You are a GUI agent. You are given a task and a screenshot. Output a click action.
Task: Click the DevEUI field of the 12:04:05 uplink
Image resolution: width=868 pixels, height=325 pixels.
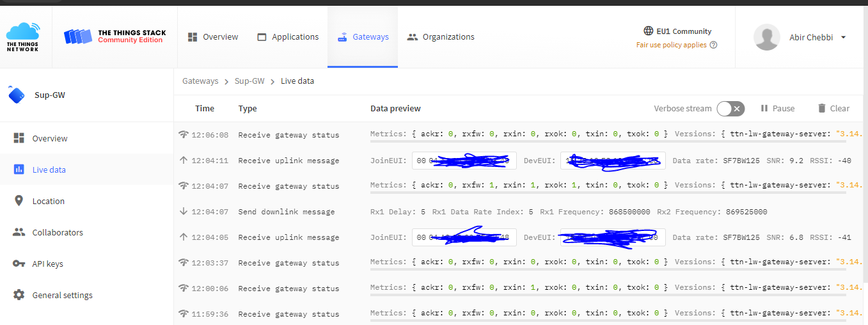pyautogui.click(x=613, y=237)
